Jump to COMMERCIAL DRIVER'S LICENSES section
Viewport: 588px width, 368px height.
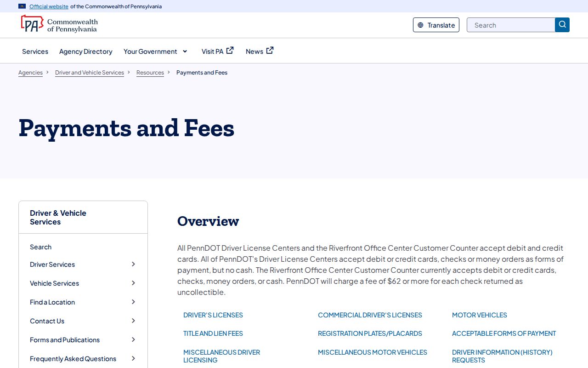370,315
